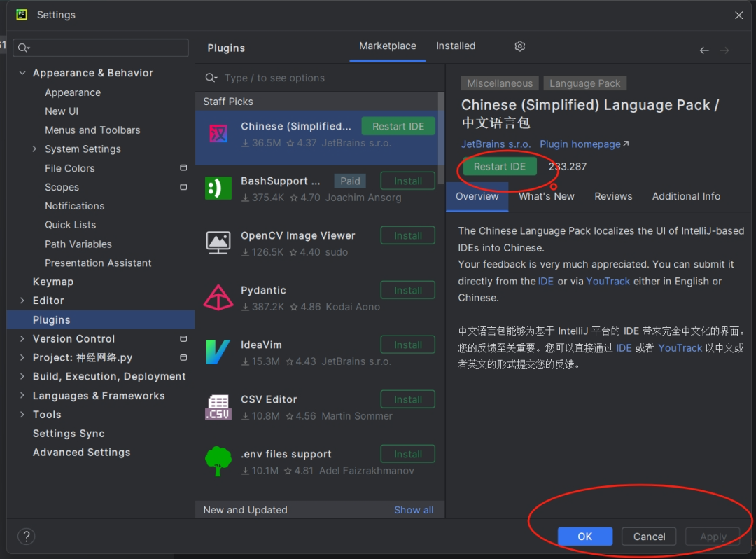Click the Miscellaneous tag
This screenshot has height=559, width=756.
click(500, 83)
